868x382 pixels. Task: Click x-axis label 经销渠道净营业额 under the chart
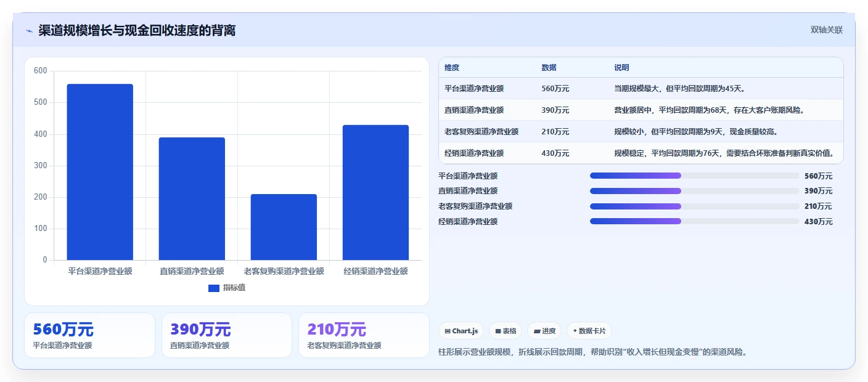[x=375, y=271]
